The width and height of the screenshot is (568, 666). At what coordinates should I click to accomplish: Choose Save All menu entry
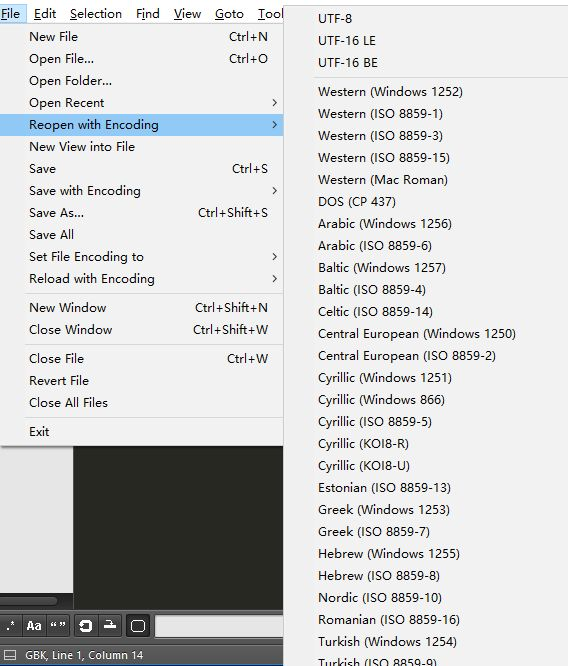[x=141, y=235]
